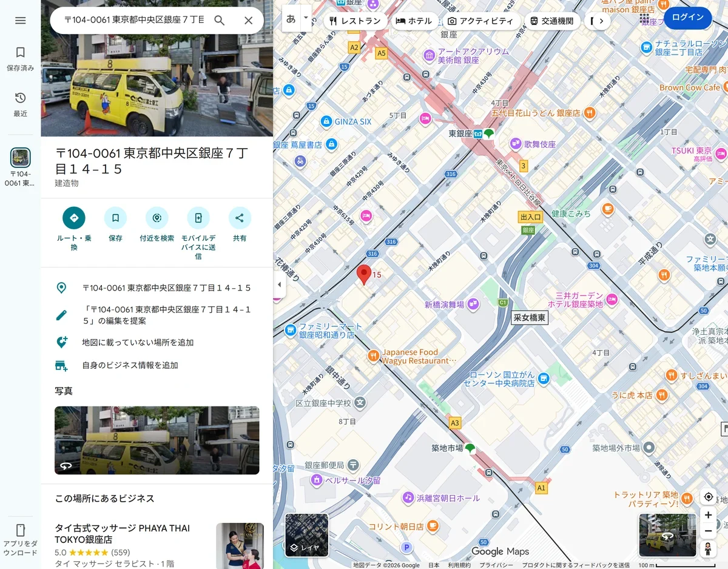Search nearby with 付近を検索 button

157,224
